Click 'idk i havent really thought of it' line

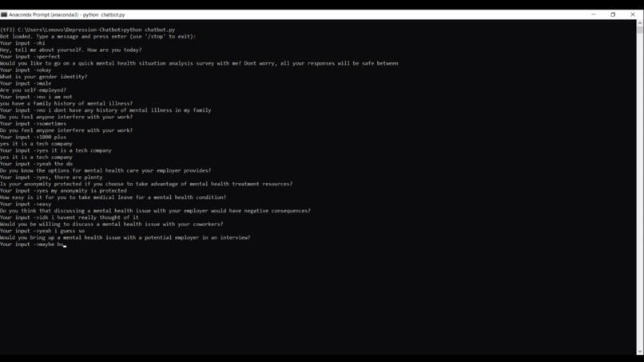coord(70,218)
